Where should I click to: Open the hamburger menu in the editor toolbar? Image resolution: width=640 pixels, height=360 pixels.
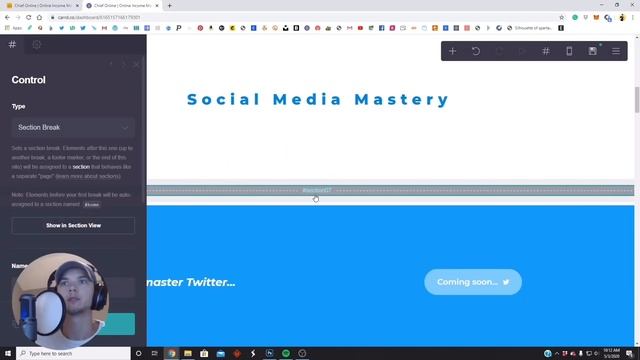pyautogui.click(x=616, y=51)
